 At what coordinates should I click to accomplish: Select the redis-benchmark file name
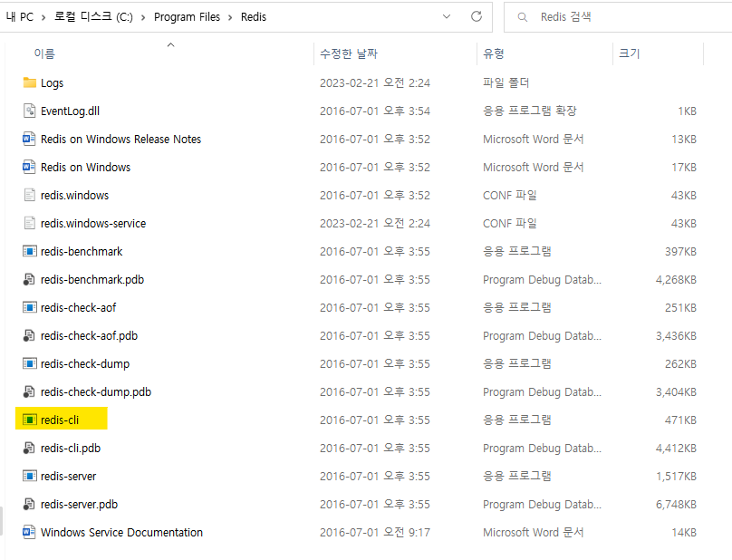82,251
